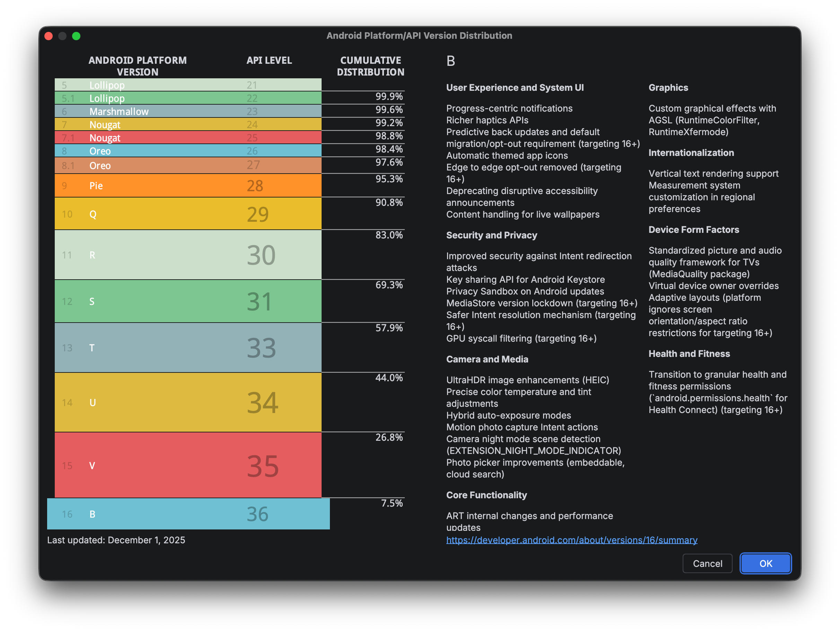The image size is (840, 632).
Task: Select the V API 35 row
Action: pyautogui.click(x=188, y=465)
